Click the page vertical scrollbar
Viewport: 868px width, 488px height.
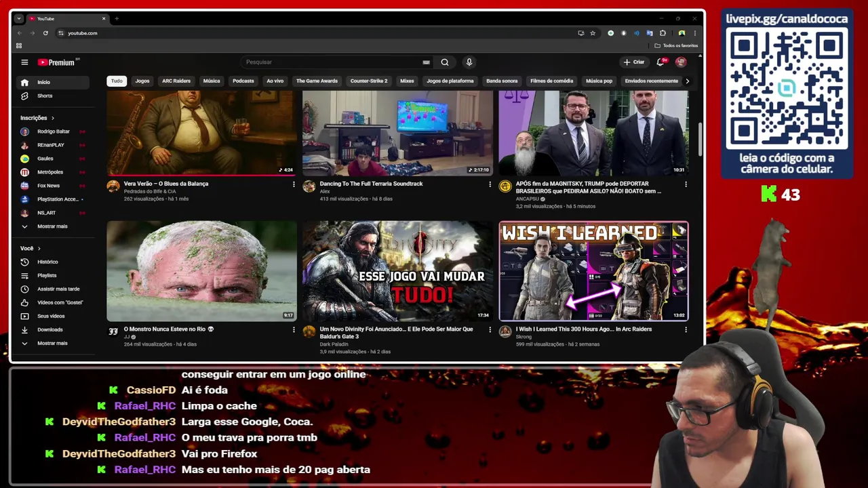point(700,139)
